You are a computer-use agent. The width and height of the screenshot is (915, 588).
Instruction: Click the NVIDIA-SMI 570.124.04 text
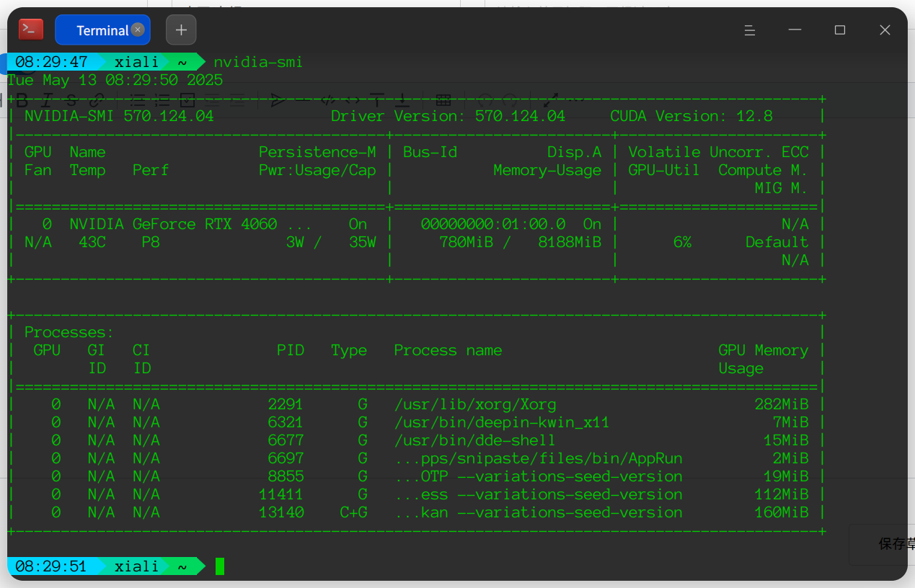[119, 116]
